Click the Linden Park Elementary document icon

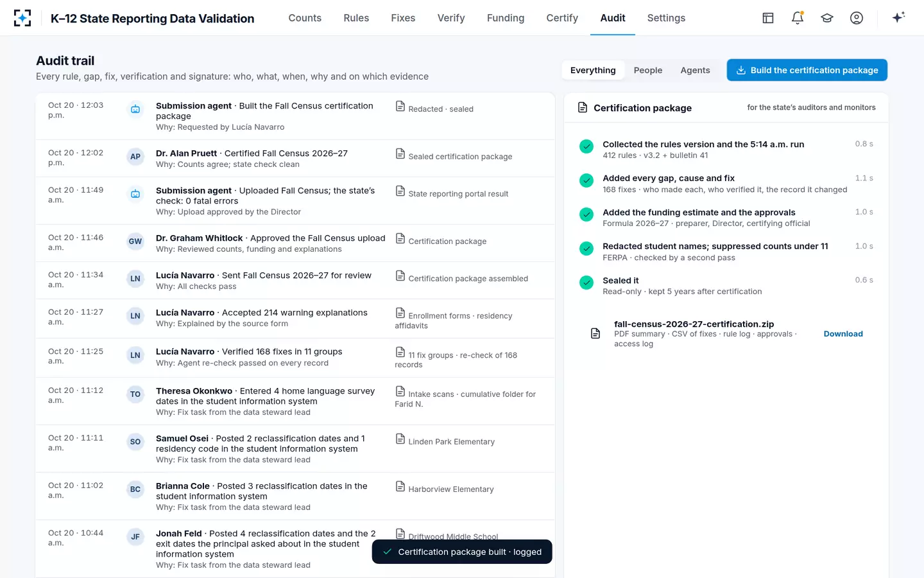400,439
